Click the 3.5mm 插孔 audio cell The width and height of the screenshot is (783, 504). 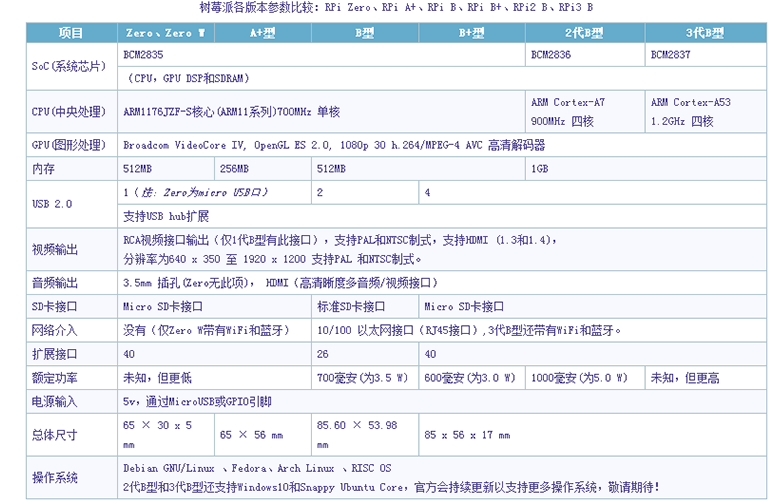(x=442, y=283)
